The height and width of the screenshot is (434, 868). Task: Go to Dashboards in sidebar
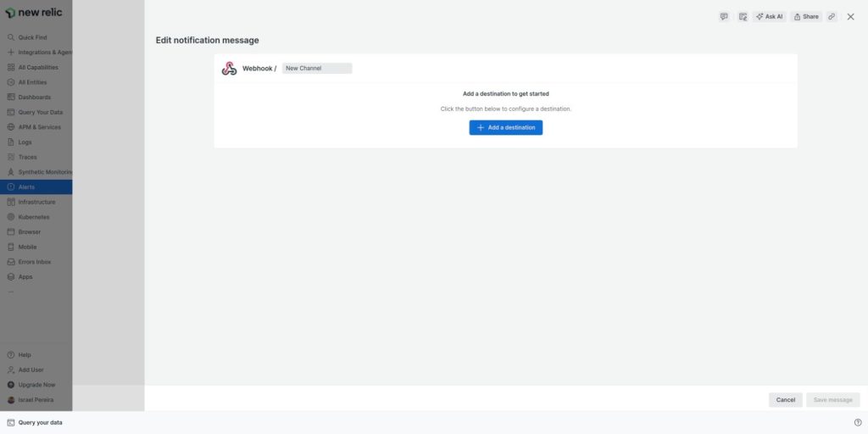34,97
